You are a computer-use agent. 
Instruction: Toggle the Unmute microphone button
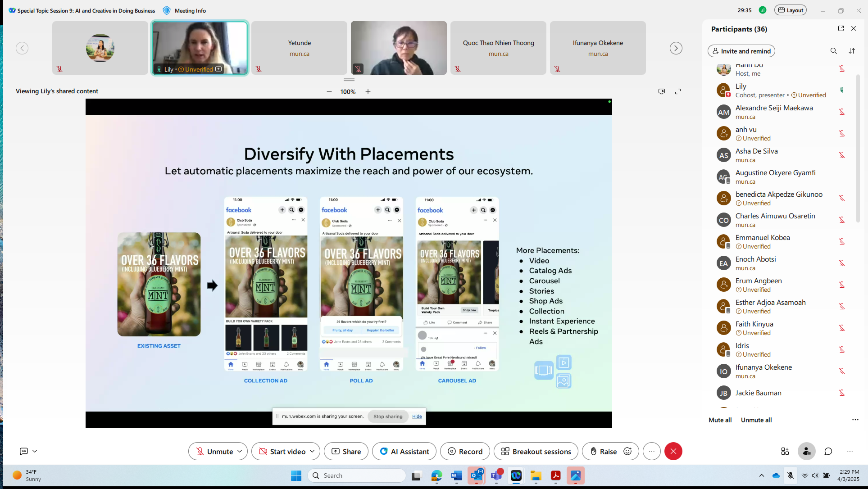click(x=214, y=451)
